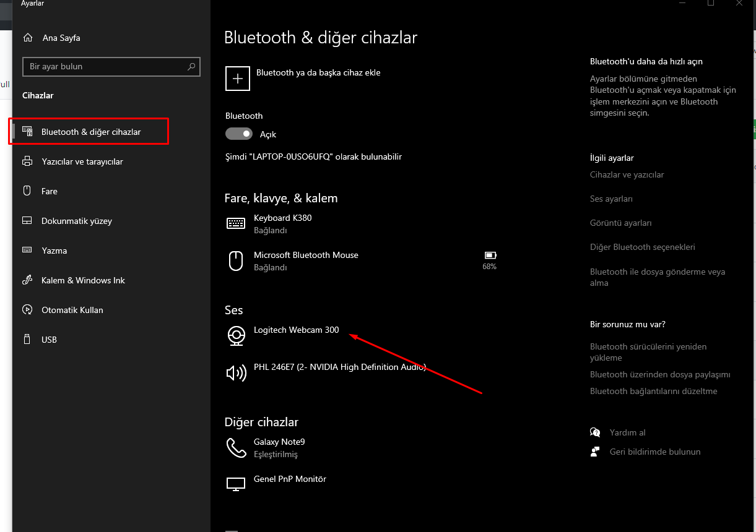Select the Galaxy Note9 device name
The width and height of the screenshot is (756, 532).
click(x=279, y=442)
